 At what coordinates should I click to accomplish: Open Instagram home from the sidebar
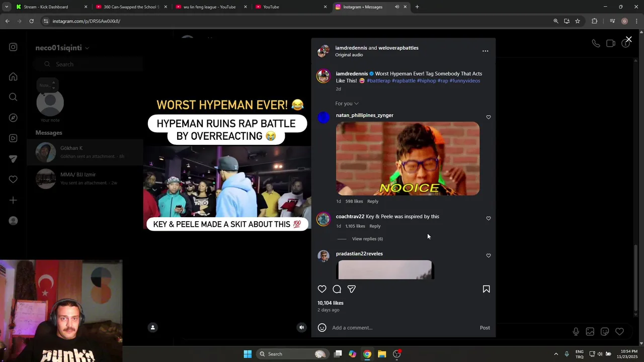point(13,77)
